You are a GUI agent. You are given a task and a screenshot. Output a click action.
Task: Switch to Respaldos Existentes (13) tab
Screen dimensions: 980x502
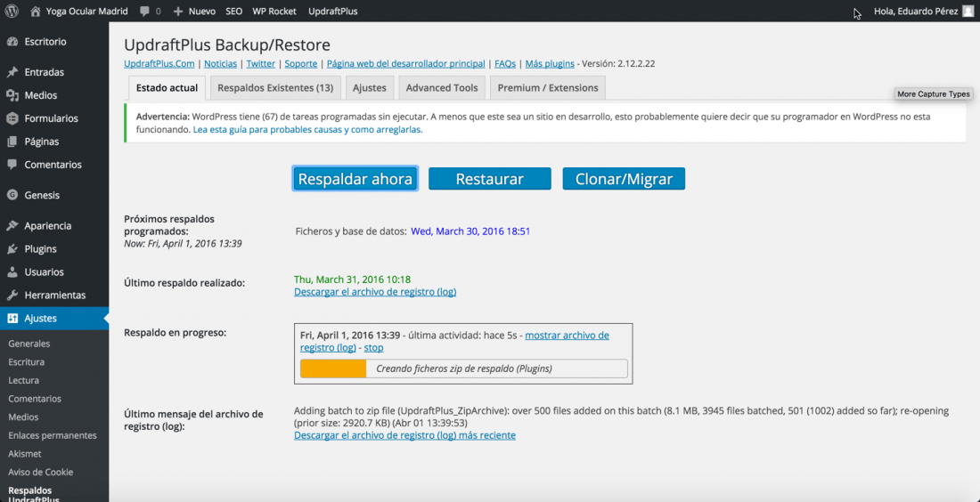click(x=275, y=88)
